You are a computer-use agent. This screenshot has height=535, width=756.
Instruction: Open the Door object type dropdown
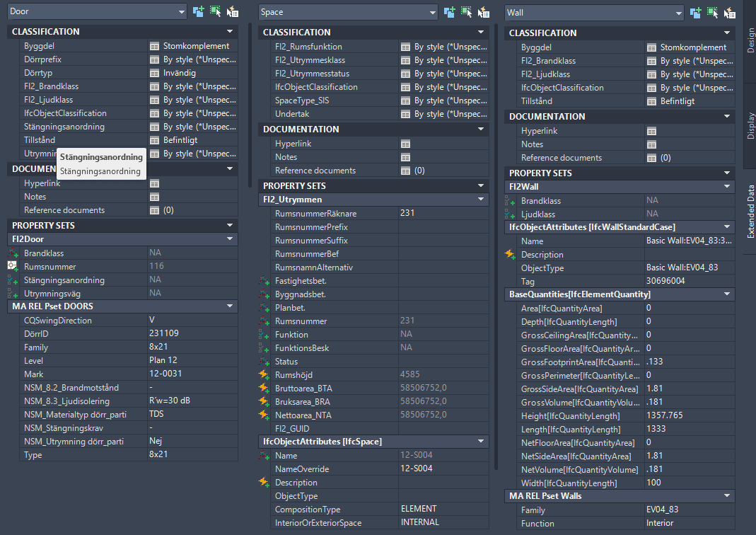pos(97,11)
